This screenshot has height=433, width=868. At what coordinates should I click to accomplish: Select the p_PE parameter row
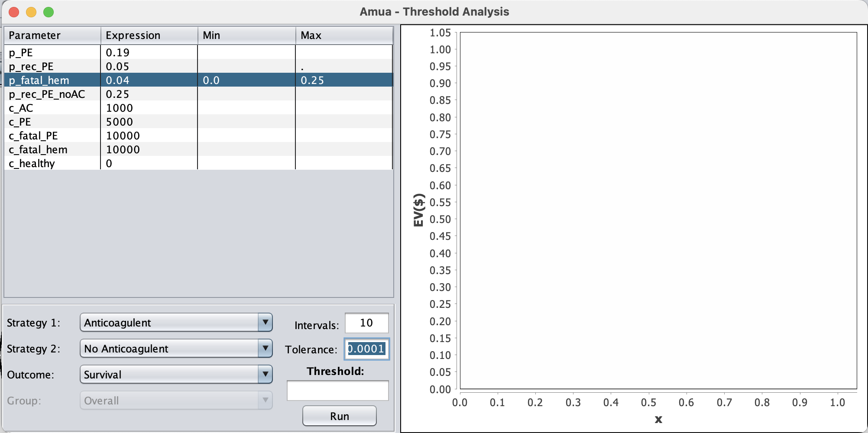pos(52,52)
